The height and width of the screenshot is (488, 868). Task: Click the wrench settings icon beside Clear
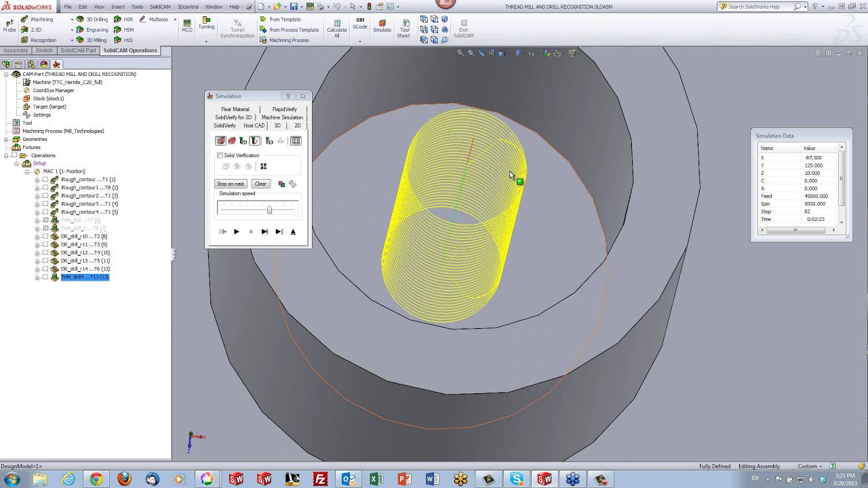pyautogui.click(x=292, y=184)
